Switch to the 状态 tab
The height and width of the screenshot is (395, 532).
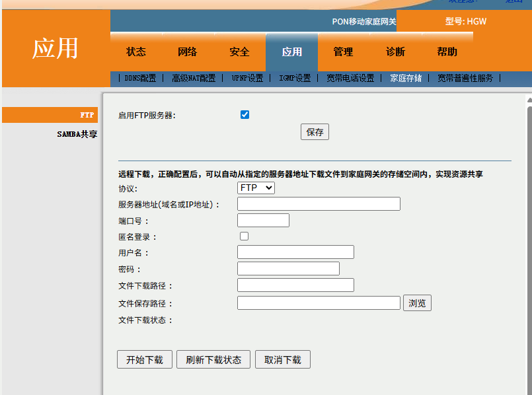coord(136,52)
